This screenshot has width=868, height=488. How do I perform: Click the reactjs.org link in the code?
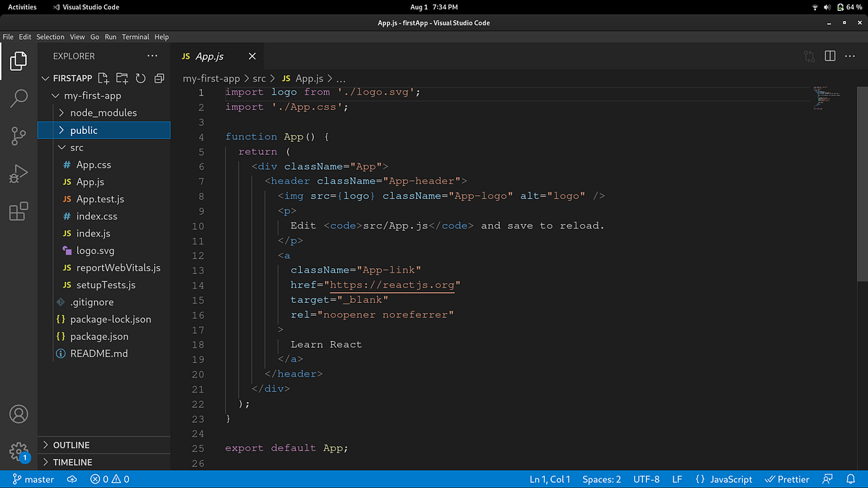click(393, 284)
